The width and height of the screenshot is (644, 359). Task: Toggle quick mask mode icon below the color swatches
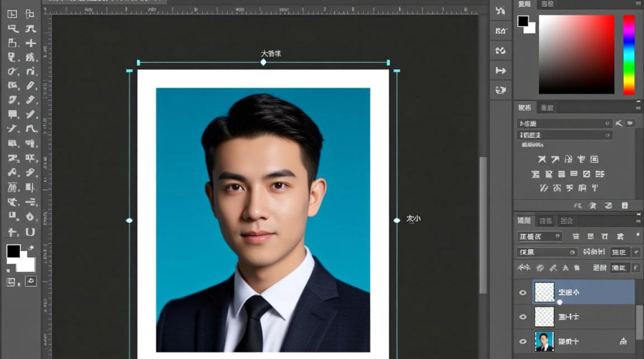(11, 281)
